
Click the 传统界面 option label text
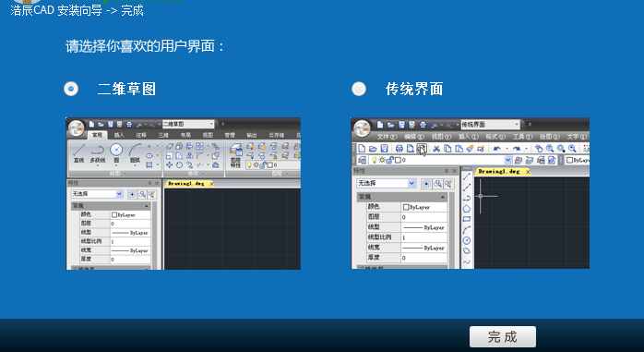pos(414,89)
